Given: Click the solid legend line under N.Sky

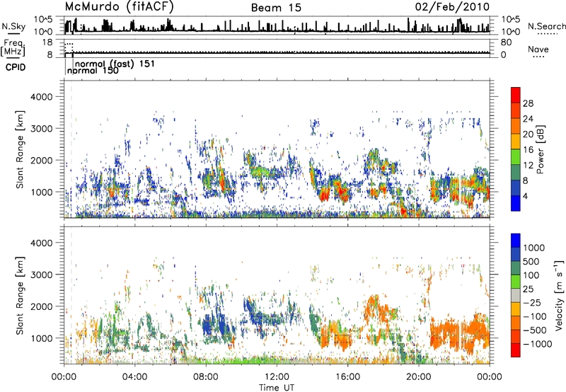Looking at the screenshot, I should pos(13,33).
